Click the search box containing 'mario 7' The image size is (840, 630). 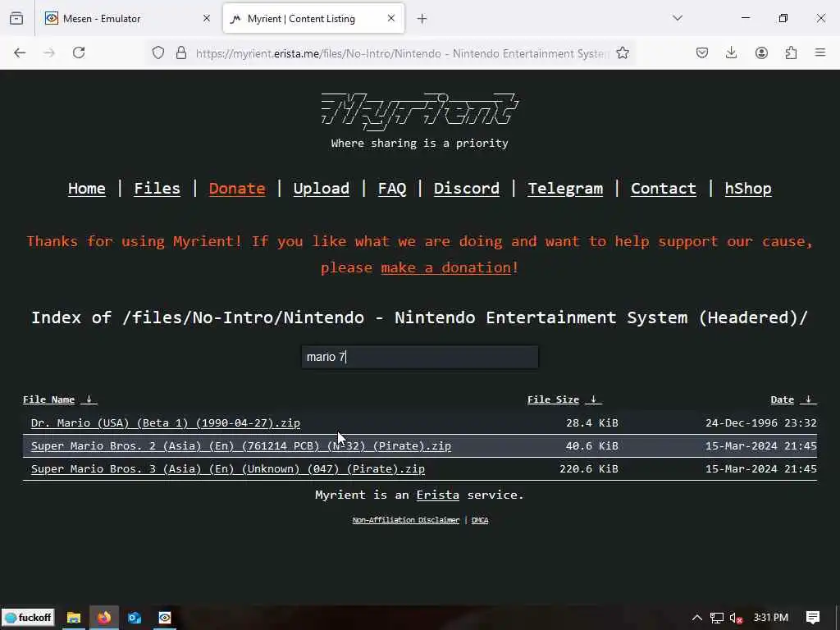[x=419, y=357]
